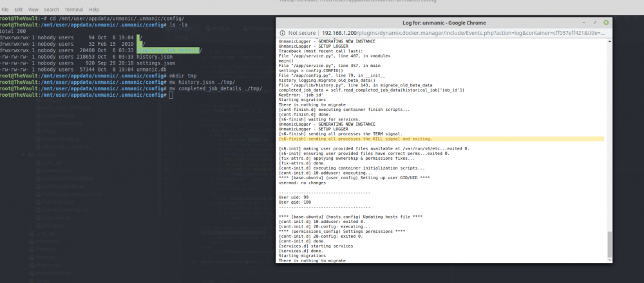644x283 pixels.
Task: Click '(permissions_config) Settings permissions' line
Action: point(342,231)
